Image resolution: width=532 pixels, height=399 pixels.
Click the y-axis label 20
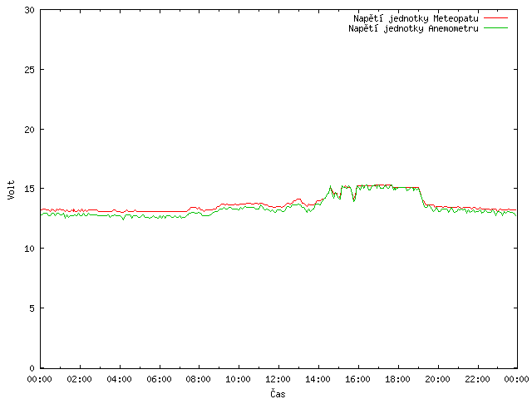[x=30, y=130]
